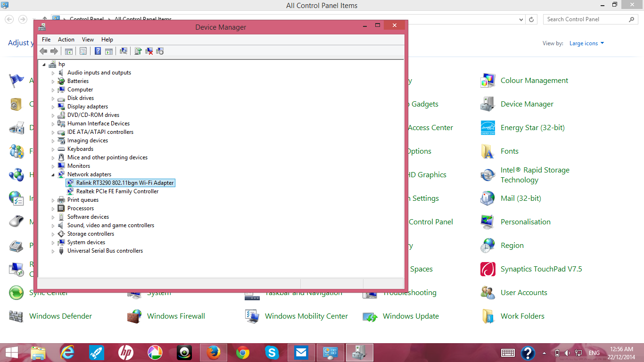This screenshot has width=644, height=362.
Task: Click the Disable device toolbar icon
Action: pos(160,51)
